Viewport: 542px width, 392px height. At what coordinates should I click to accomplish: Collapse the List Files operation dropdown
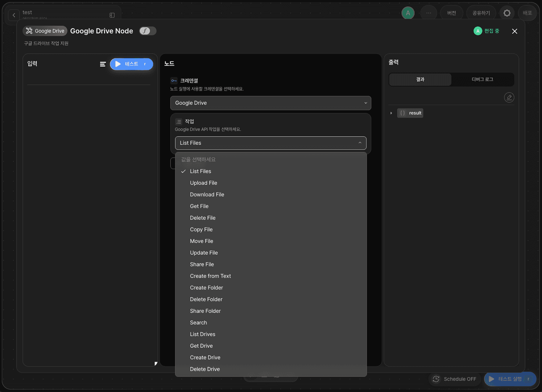point(271,143)
